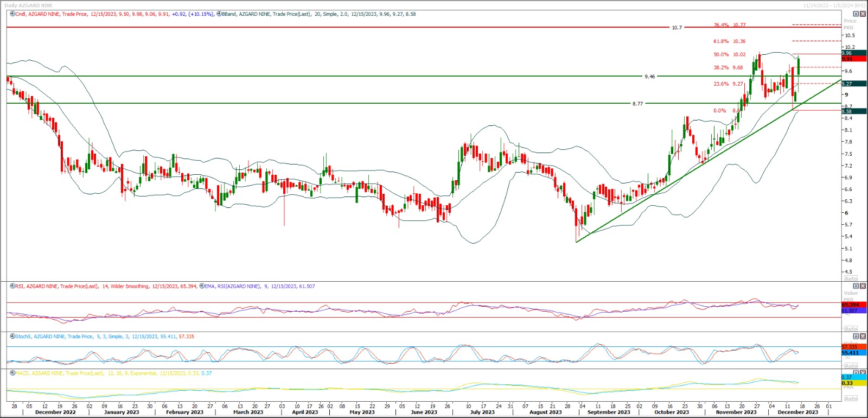Click the 10.7 resistance line label
Screen dimensions: 868x418
pyautogui.click(x=676, y=28)
